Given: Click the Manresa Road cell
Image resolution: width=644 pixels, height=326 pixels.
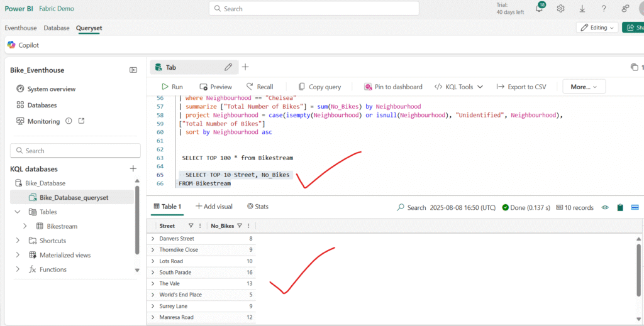Looking at the screenshot, I should pos(176,317).
